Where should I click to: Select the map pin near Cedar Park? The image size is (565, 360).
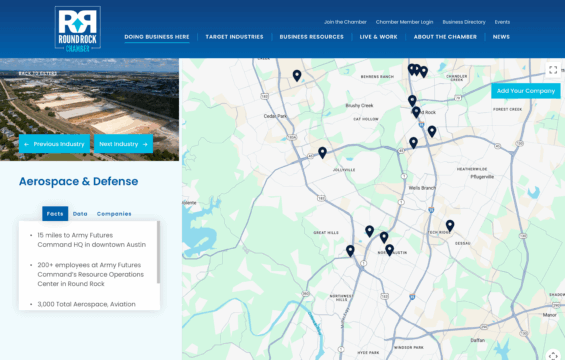pyautogui.click(x=297, y=76)
